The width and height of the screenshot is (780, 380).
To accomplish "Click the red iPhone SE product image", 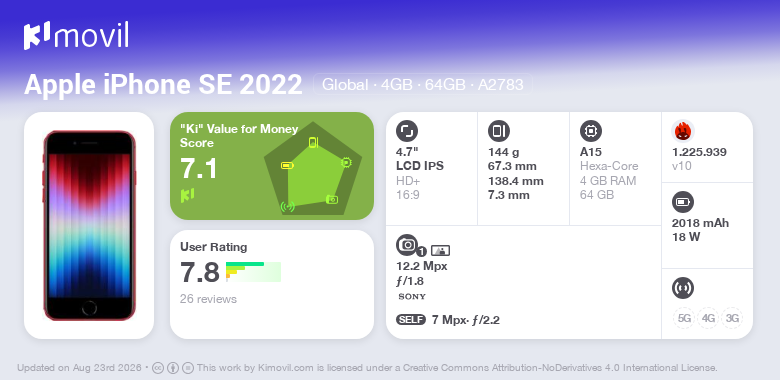I will tap(90, 225).
